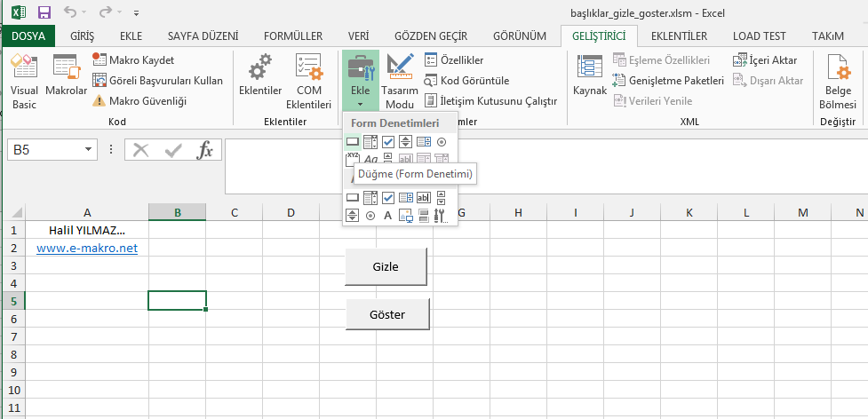868x419 pixels.
Task: Select the form control combo box icon
Action: pyautogui.click(x=370, y=141)
